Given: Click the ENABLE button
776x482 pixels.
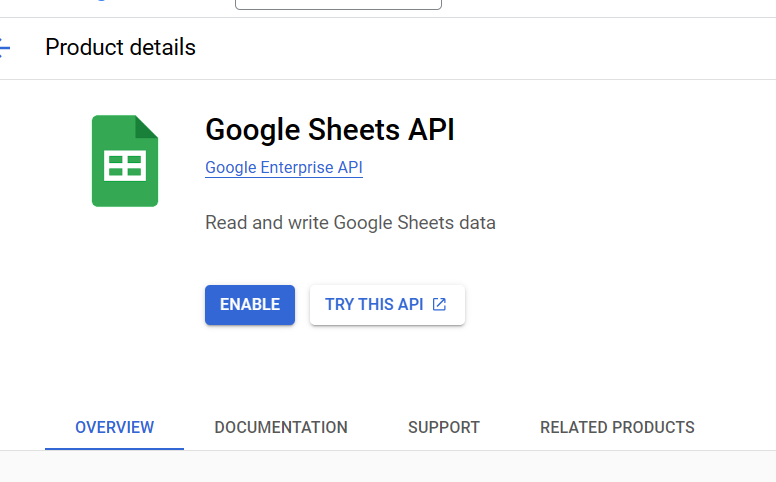Looking at the screenshot, I should pos(250,305).
